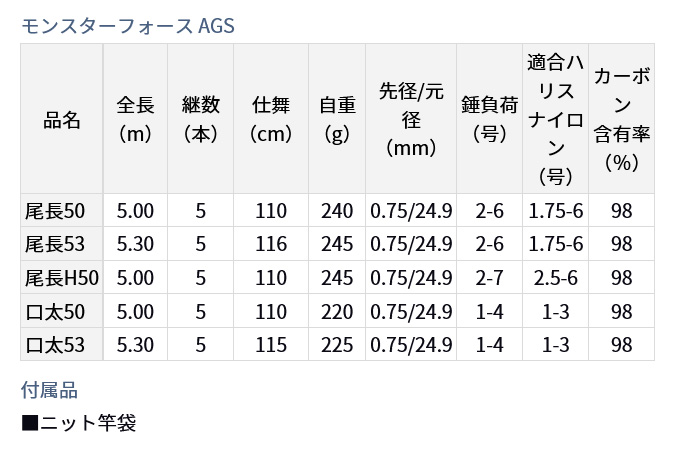Select the カーボン含有率(%) column header
681x450 pixels.
[x=621, y=119]
